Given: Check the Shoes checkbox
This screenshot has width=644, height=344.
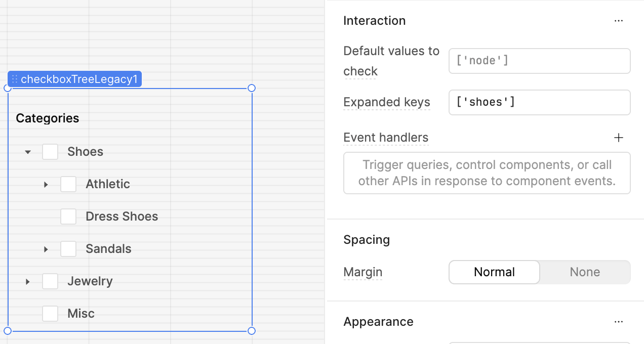Looking at the screenshot, I should pos(50,151).
